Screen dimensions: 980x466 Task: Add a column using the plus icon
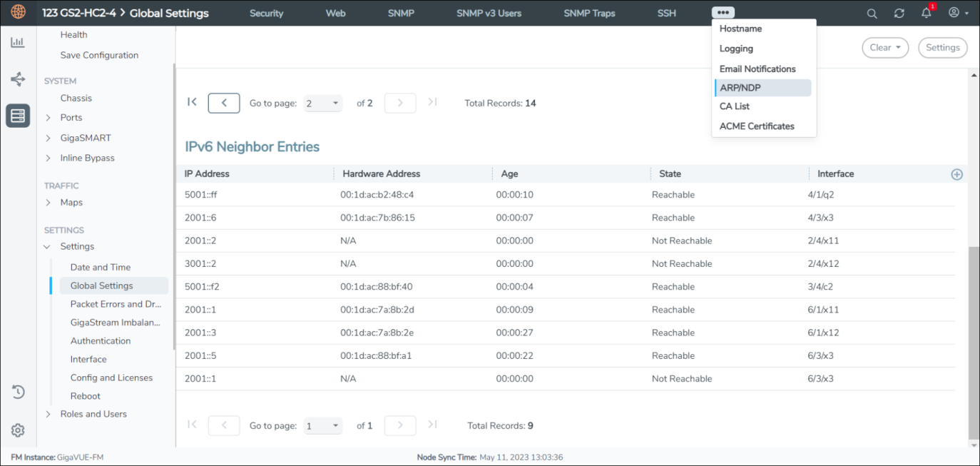click(957, 174)
